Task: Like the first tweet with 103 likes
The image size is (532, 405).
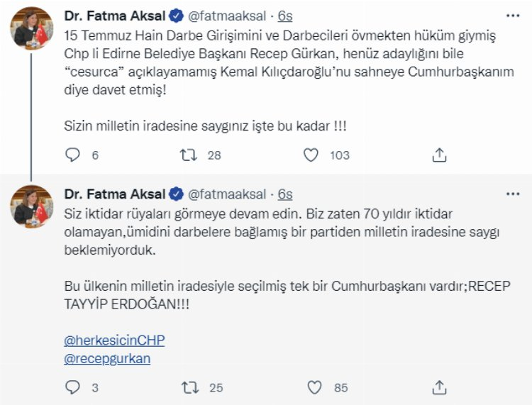Action: click(x=311, y=155)
